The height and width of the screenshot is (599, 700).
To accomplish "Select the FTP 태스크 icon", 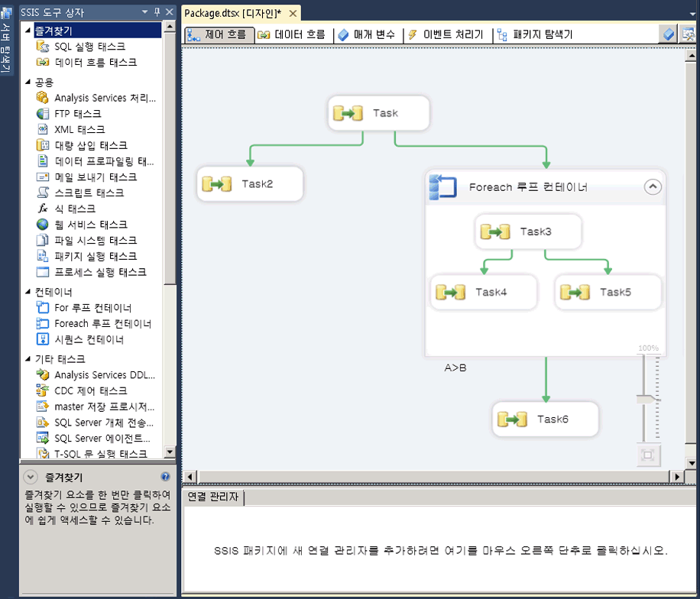I will coord(44,114).
